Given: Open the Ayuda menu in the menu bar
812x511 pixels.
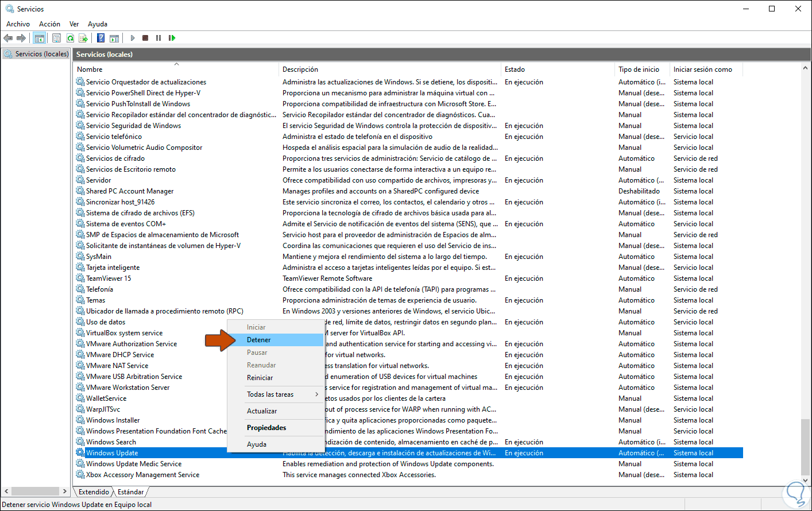Looking at the screenshot, I should coord(98,24).
